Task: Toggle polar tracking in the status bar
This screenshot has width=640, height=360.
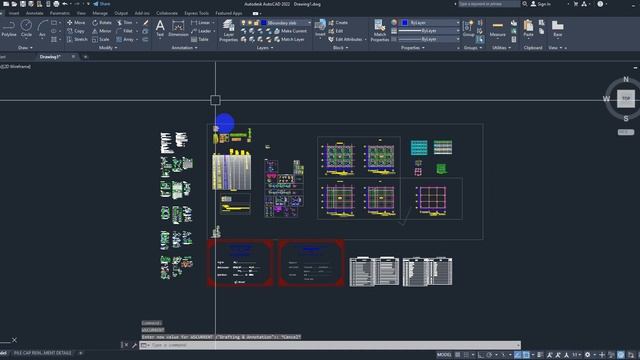Action: tap(489, 355)
